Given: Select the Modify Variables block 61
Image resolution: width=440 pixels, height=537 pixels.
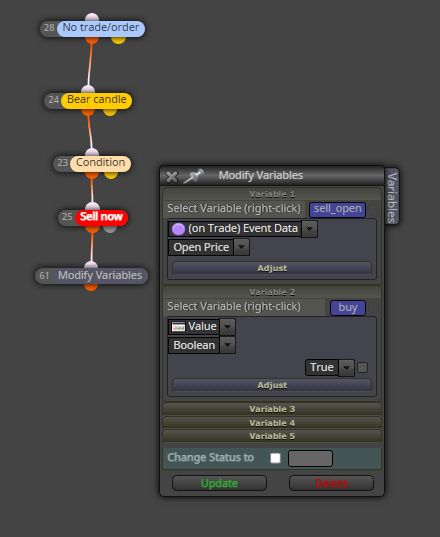Looking at the screenshot, I should [91, 276].
